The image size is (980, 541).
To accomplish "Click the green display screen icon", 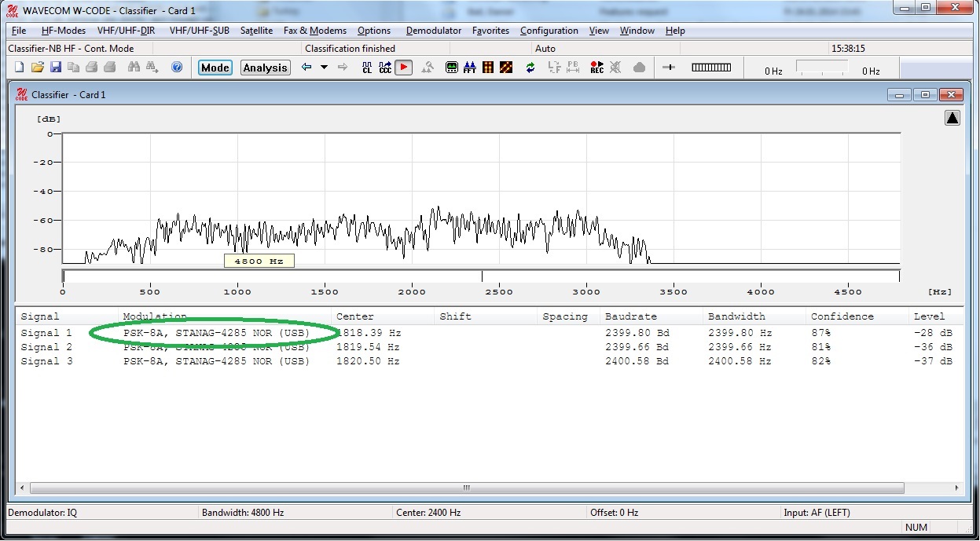I will (452, 68).
